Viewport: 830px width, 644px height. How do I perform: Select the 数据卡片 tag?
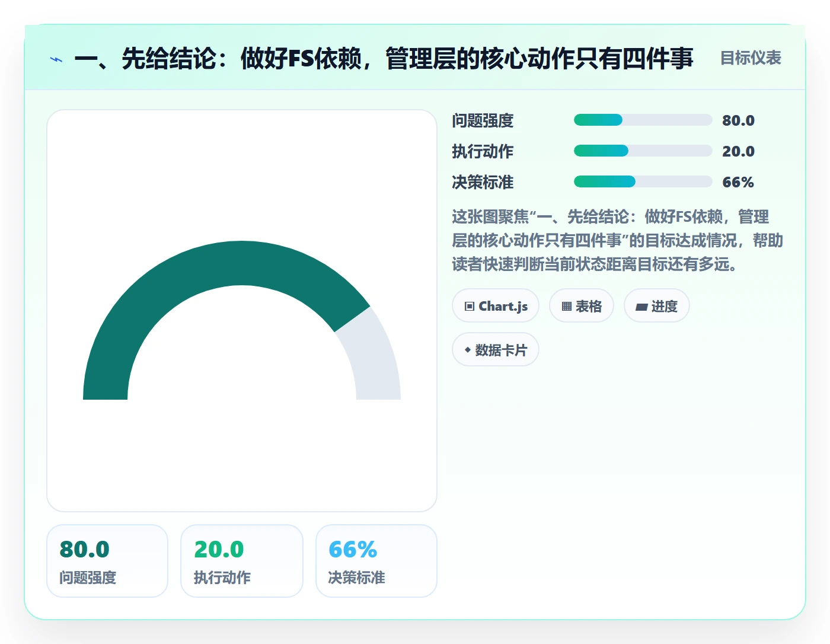coord(496,350)
